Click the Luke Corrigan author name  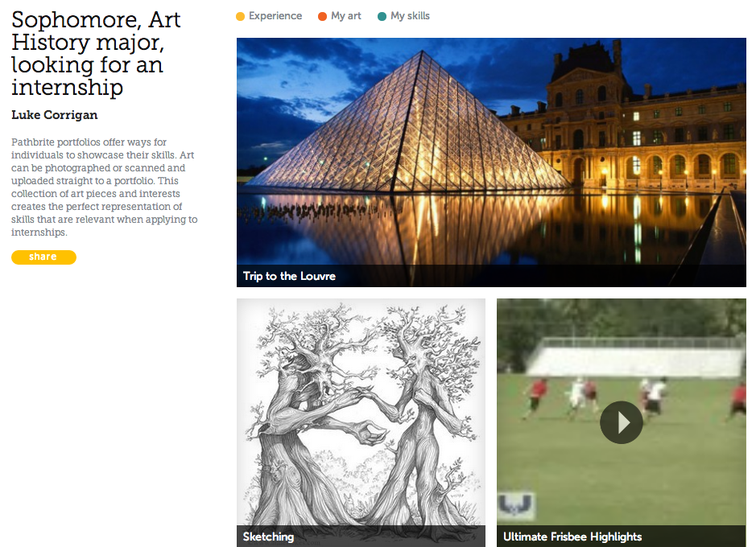pos(55,115)
